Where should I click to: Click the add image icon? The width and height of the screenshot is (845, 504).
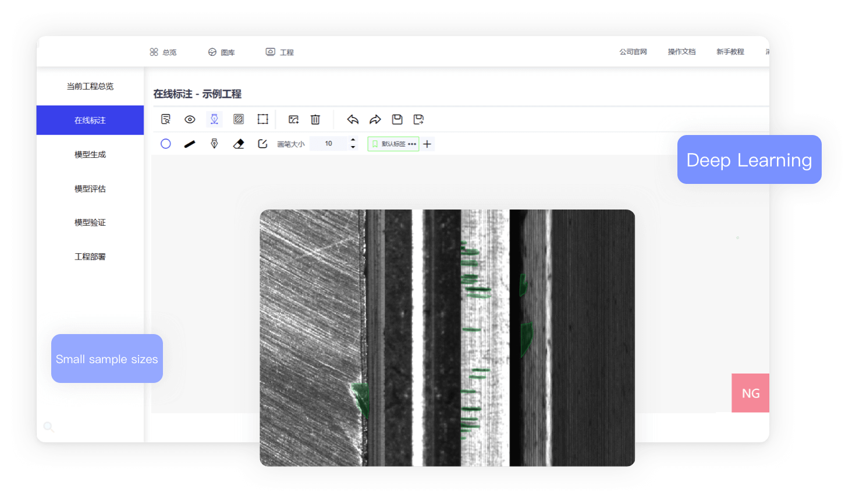click(x=294, y=119)
